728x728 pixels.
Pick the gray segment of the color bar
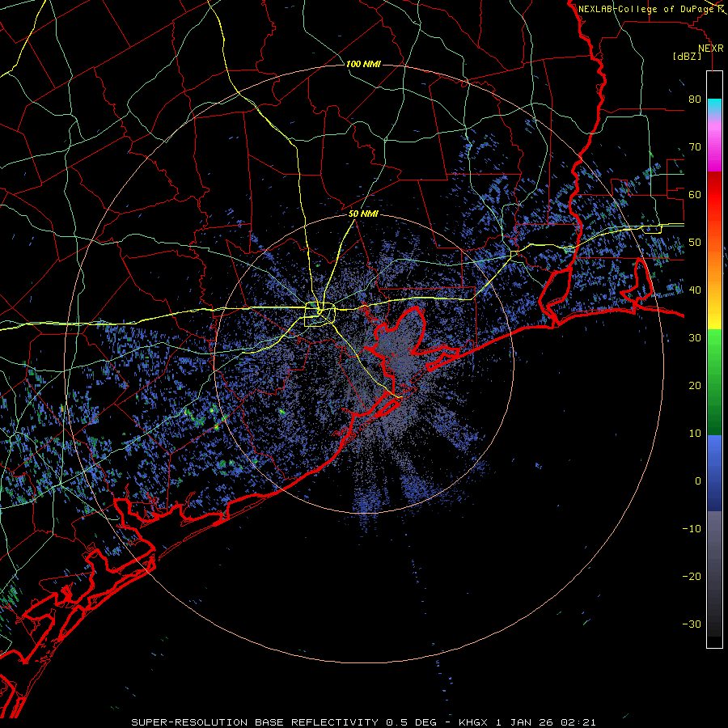(x=714, y=574)
